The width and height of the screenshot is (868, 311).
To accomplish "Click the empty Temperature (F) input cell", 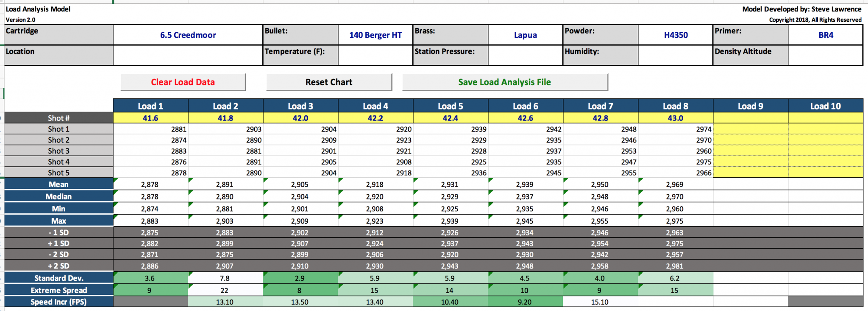I will [376, 55].
